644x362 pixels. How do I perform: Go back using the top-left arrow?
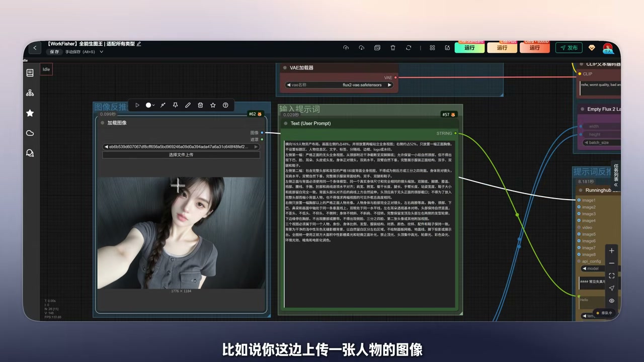(35, 48)
